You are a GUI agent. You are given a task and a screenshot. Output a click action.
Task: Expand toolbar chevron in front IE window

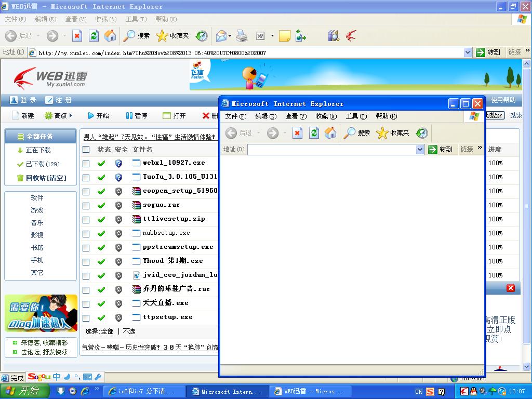coord(480,147)
